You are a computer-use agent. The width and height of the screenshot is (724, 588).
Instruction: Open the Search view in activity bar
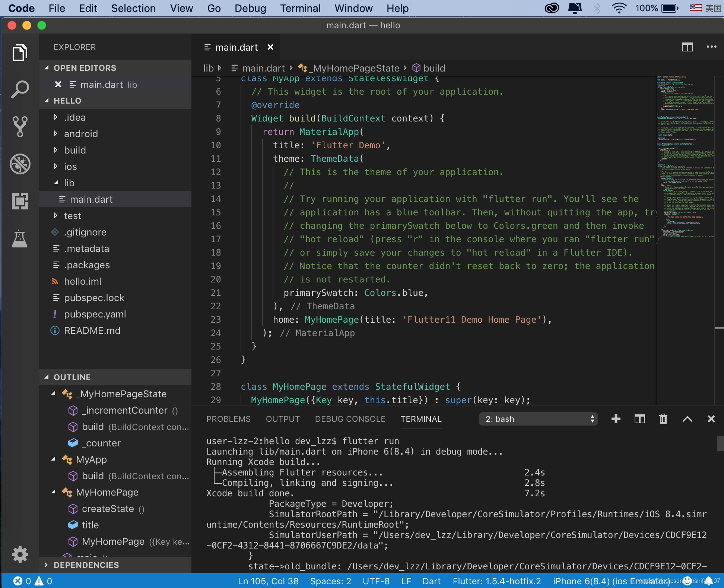click(x=20, y=89)
